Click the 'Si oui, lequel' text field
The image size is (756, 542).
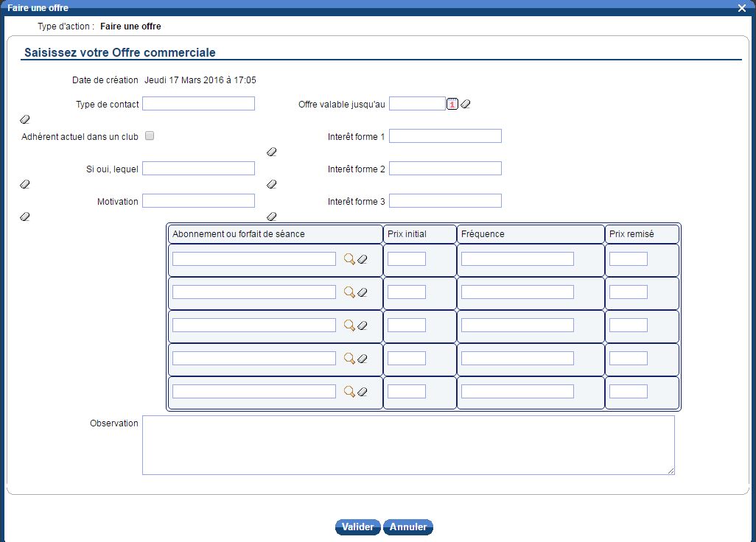click(198, 169)
